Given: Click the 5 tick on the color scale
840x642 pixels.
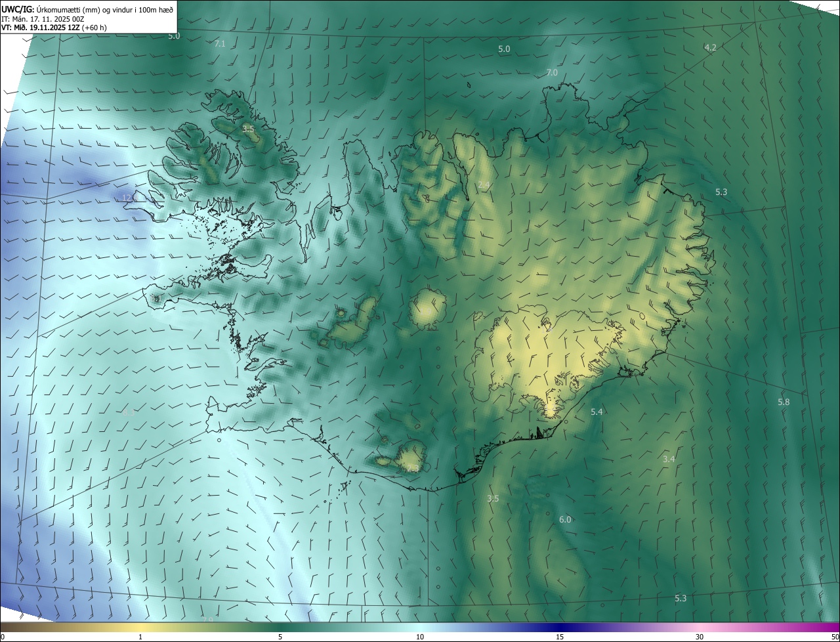Looking at the screenshot, I should 280,637.
